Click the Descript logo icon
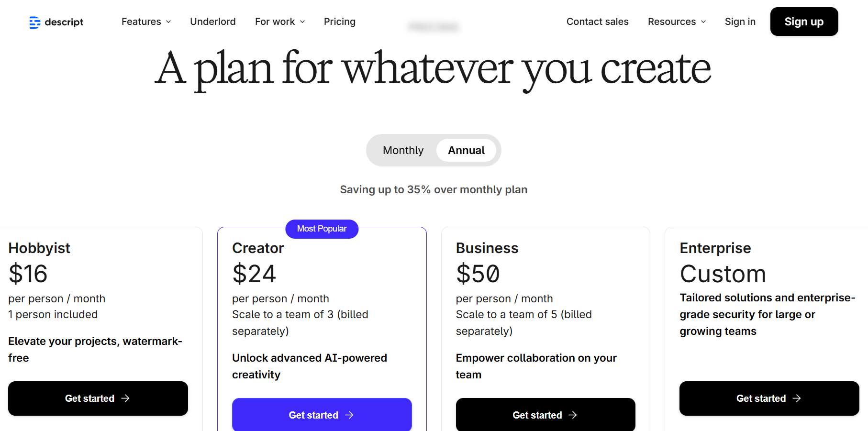 (x=34, y=22)
